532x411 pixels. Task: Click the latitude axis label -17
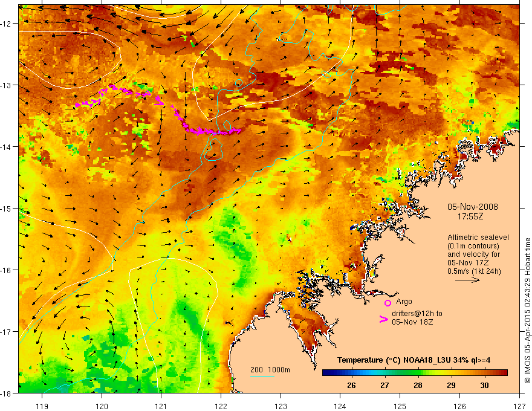(x=6, y=332)
